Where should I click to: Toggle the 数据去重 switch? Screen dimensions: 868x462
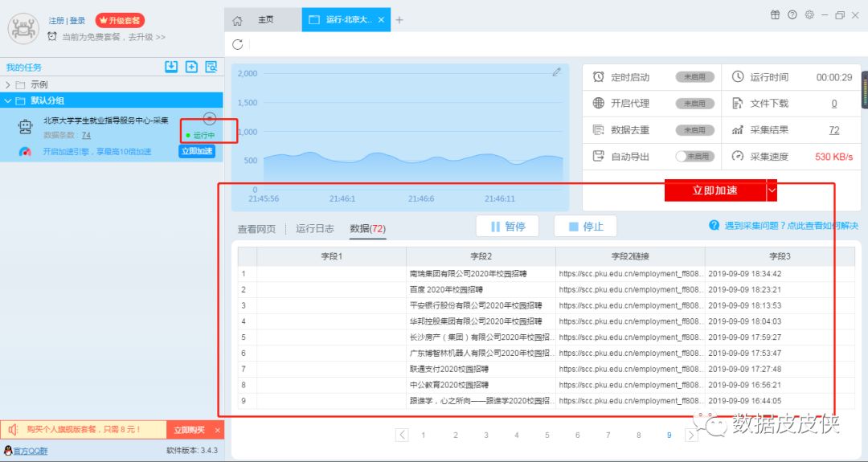[x=694, y=130]
